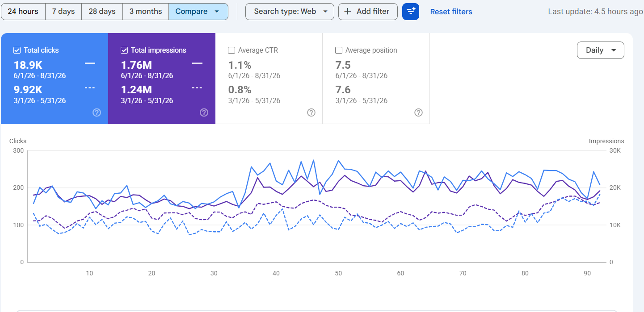Click the 0.8% previous CTR value
Viewport: 644px width, 312px height.
point(240,91)
